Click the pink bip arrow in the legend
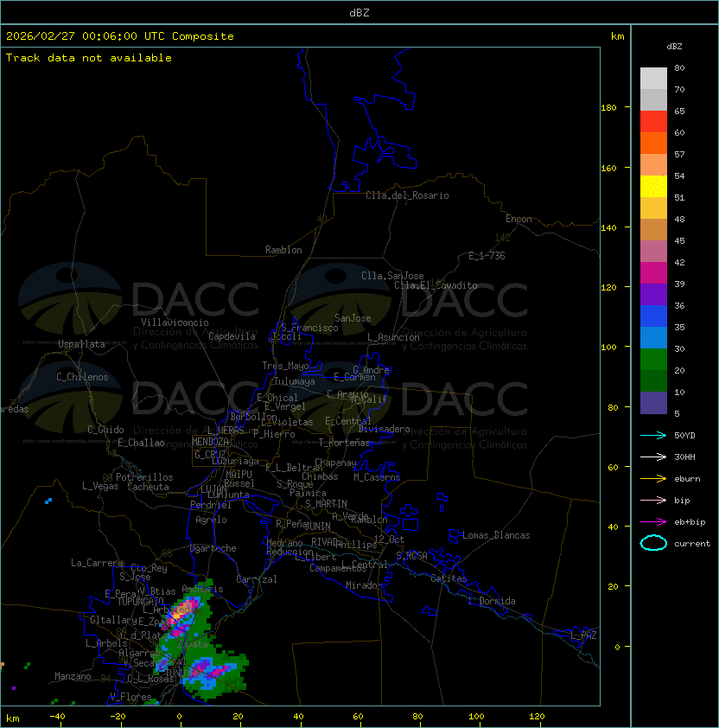 tap(653, 500)
